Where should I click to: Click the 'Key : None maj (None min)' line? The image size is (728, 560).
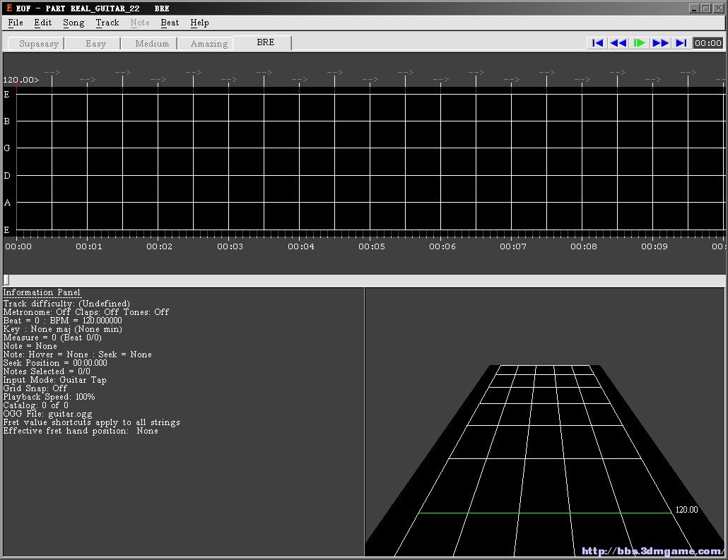[x=62, y=329]
